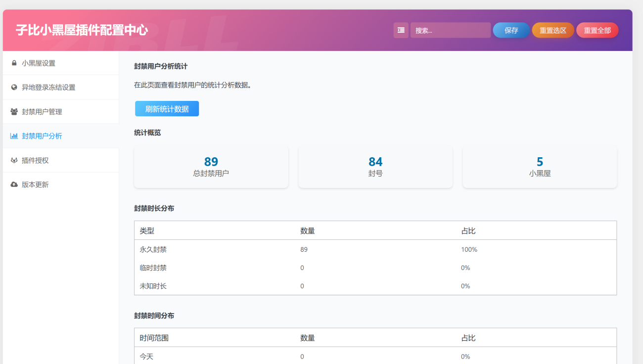The width and height of the screenshot is (643, 364).
Task: Click the 总封禁用户 stat card showing 89
Action: pos(211,167)
